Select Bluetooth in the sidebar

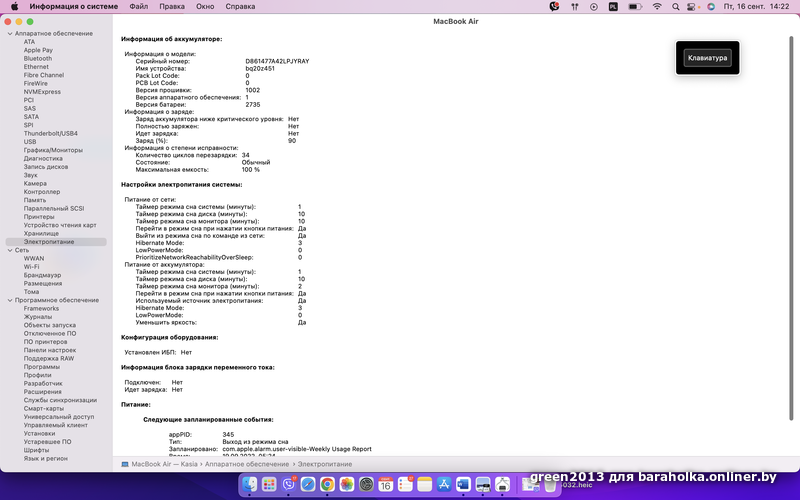38,59
